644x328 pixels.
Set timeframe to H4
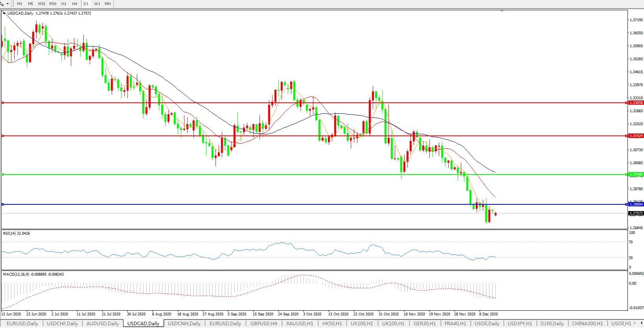[x=75, y=4]
